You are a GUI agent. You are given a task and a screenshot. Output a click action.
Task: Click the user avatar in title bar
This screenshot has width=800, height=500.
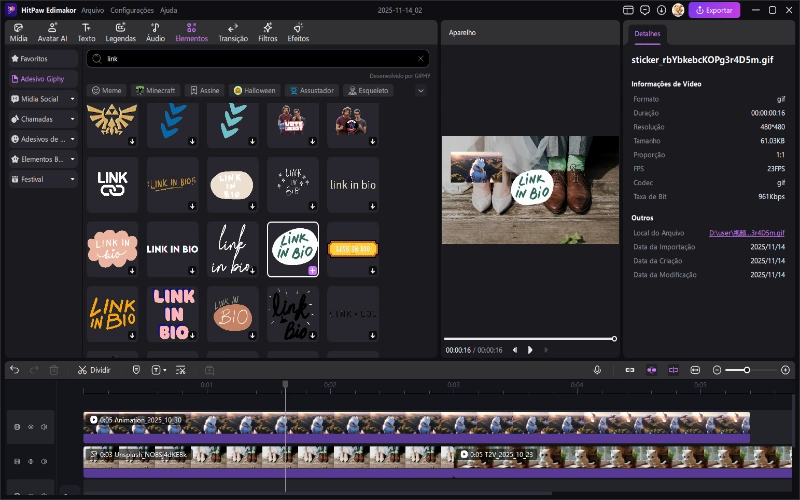678,10
